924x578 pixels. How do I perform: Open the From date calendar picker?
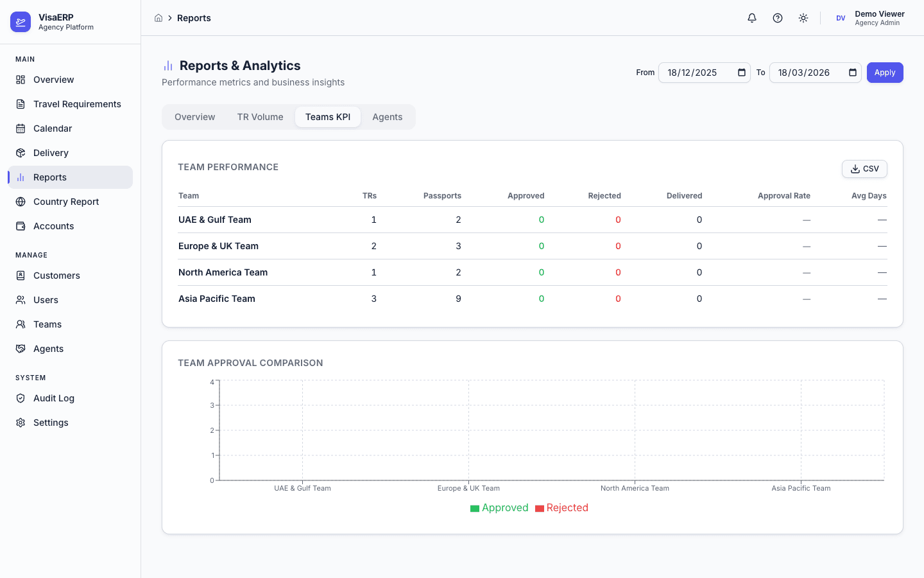coord(741,73)
